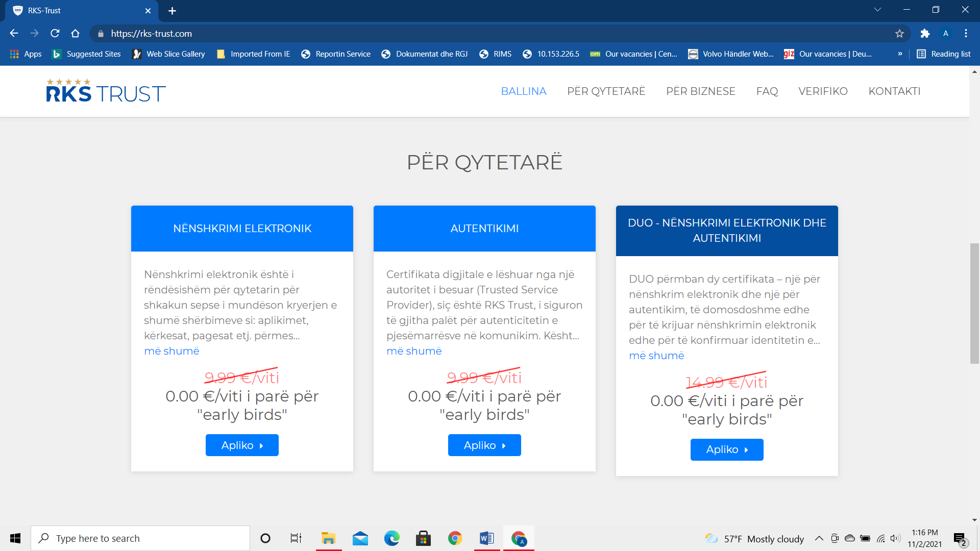Expand 'më shumë' under Autentikimi
Viewport: 980px width, 551px height.
click(x=414, y=351)
